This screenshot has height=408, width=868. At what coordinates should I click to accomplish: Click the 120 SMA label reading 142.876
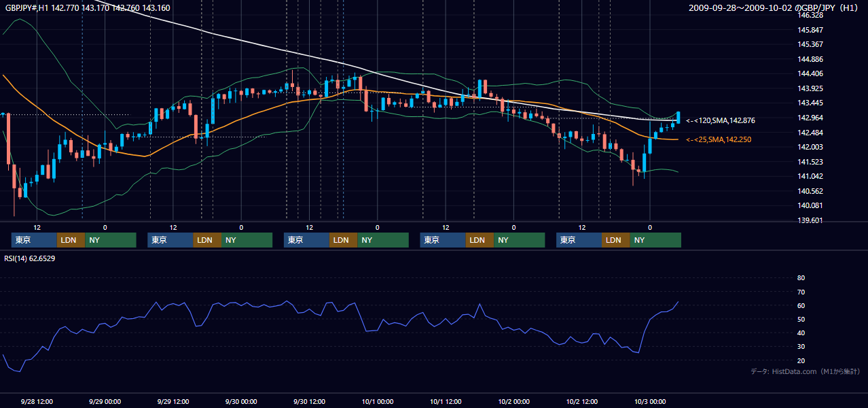(x=721, y=120)
